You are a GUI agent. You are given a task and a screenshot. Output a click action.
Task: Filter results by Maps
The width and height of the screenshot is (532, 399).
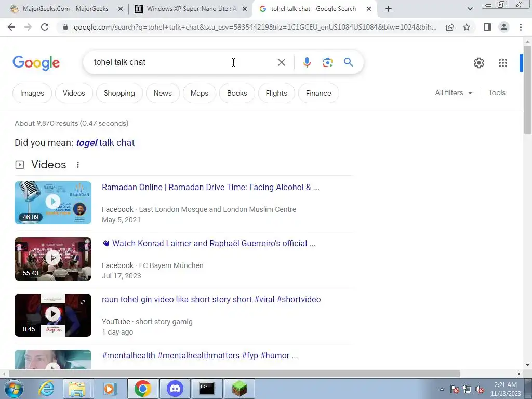199,94
